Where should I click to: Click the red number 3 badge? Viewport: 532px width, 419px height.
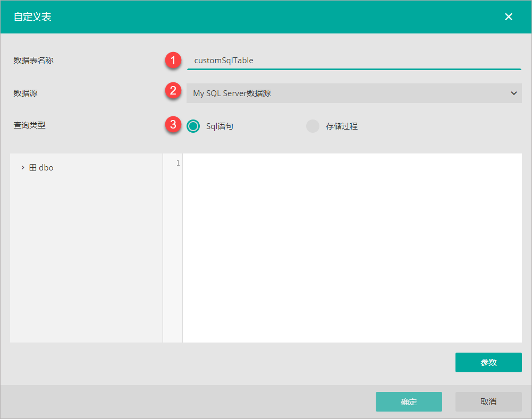click(x=173, y=125)
